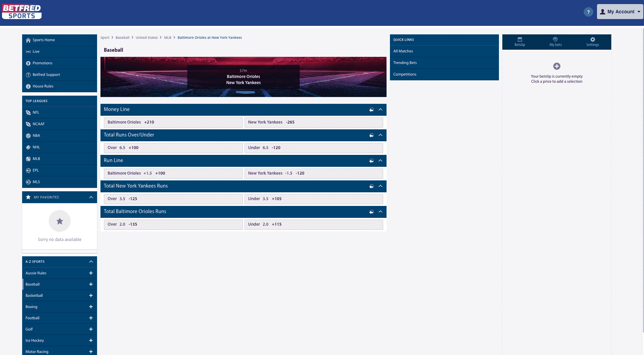This screenshot has width=644, height=355.
Task: Select NBA basketball league icon
Action: tap(28, 136)
